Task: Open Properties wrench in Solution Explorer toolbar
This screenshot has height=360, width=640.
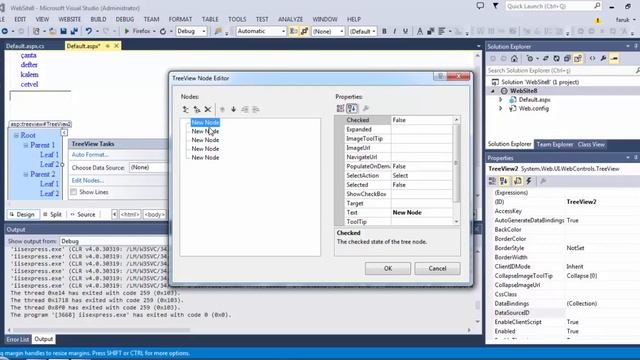Action: [603, 59]
